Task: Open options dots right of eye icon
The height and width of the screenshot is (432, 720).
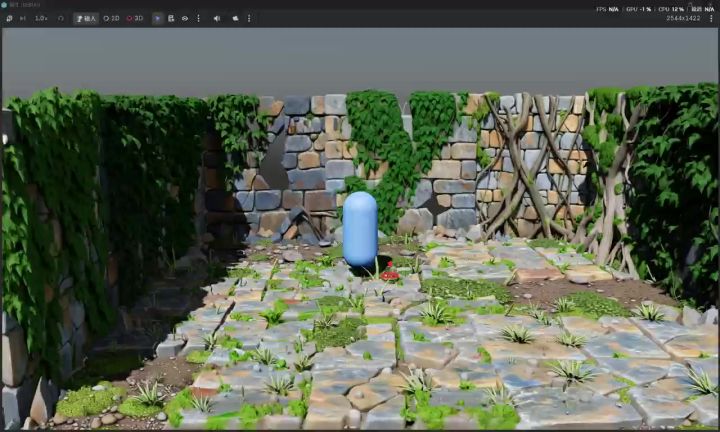Action: 198,18
